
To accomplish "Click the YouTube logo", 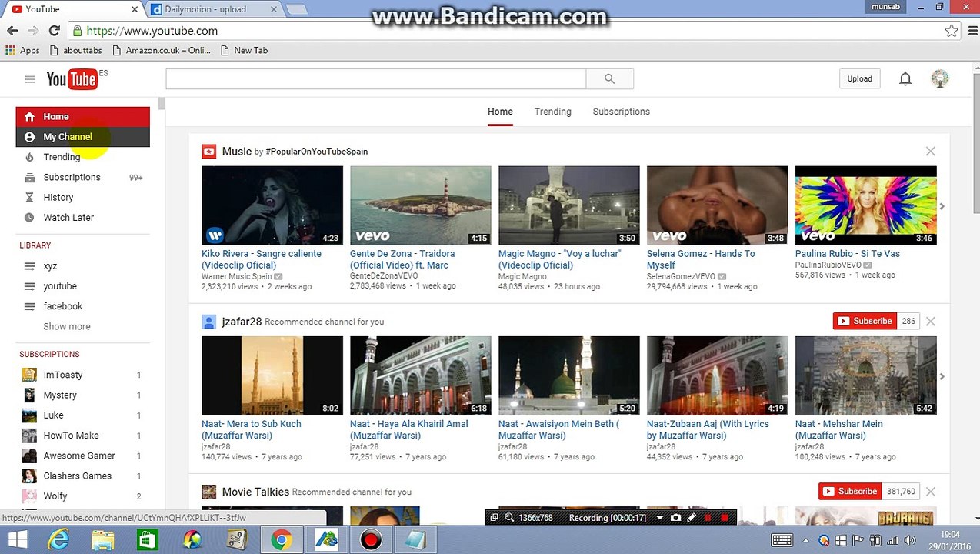I will [72, 79].
